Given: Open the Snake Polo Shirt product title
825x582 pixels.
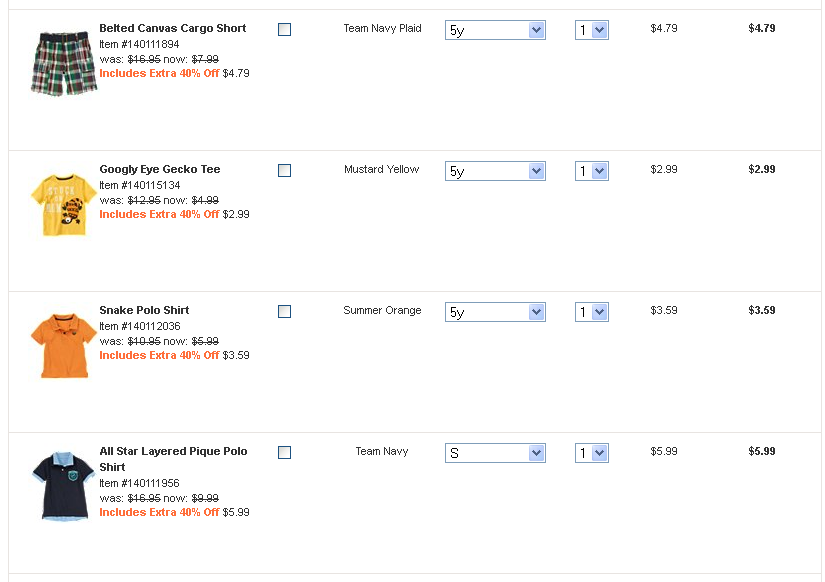Looking at the screenshot, I should (144, 310).
